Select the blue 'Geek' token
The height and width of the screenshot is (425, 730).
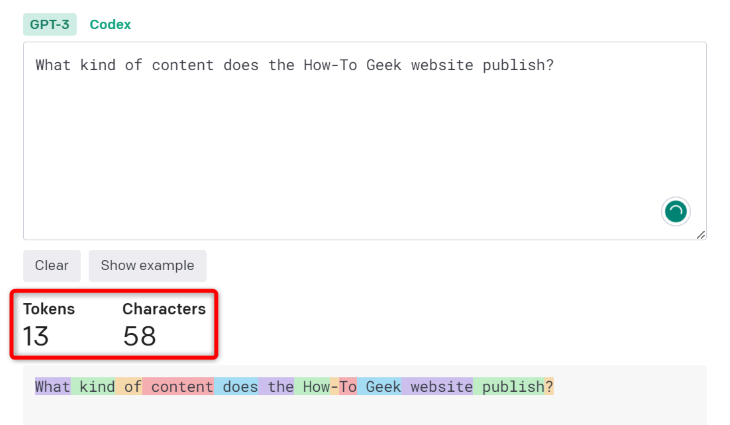coord(381,387)
